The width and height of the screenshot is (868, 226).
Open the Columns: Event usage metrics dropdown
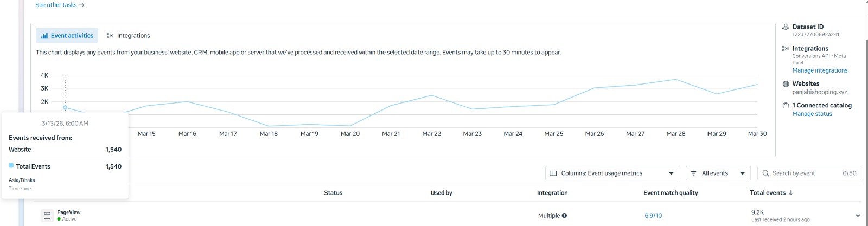click(611, 173)
